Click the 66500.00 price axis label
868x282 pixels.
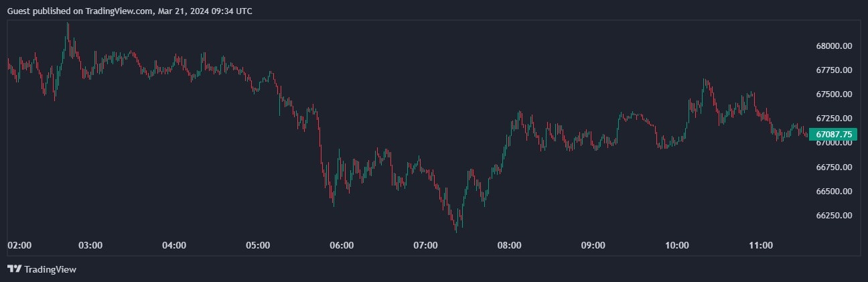tap(833, 192)
